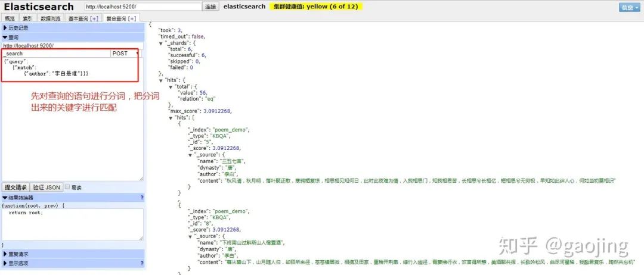The width and height of the screenshot is (644, 275).
Task: Add a new tab with [+] beside 复合查询
Action: pos(131,18)
